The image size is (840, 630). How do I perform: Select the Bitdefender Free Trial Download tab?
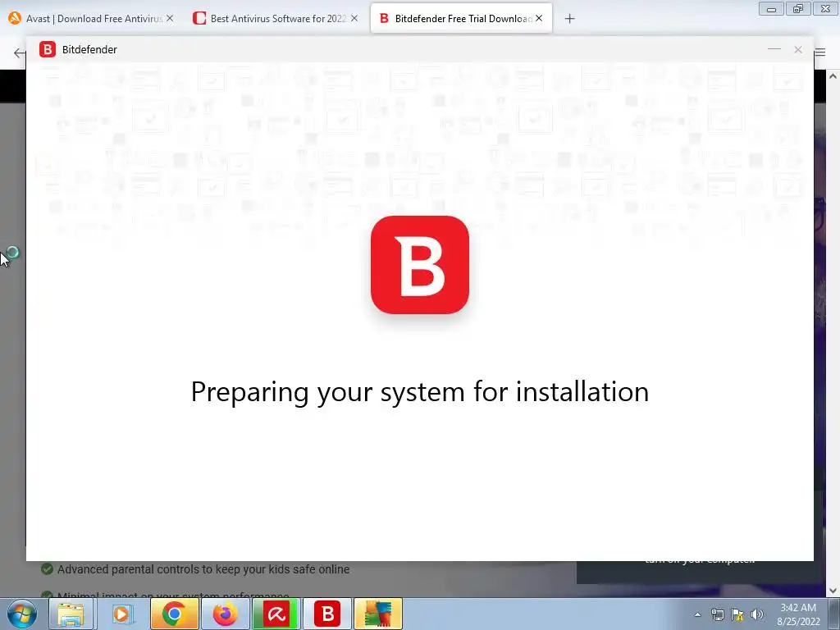(461, 19)
